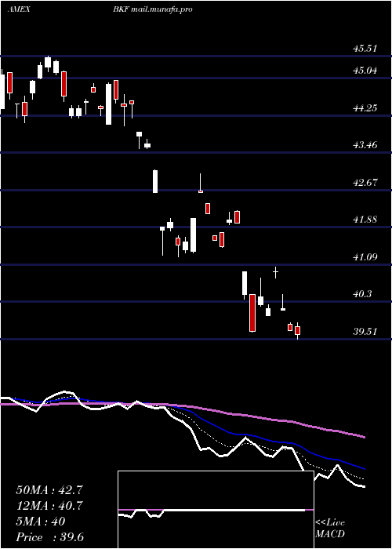Click the white candle whose base sits on the 42.67 line
The width and height of the screenshot is (392, 549).
pyautogui.click(x=155, y=181)
